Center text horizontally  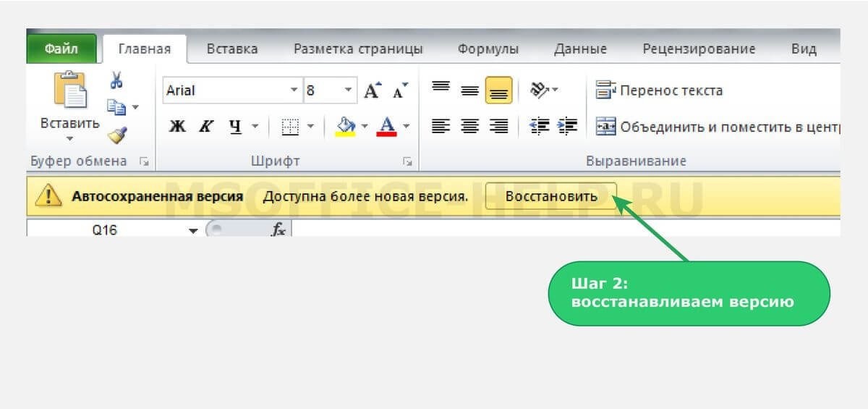pos(470,127)
